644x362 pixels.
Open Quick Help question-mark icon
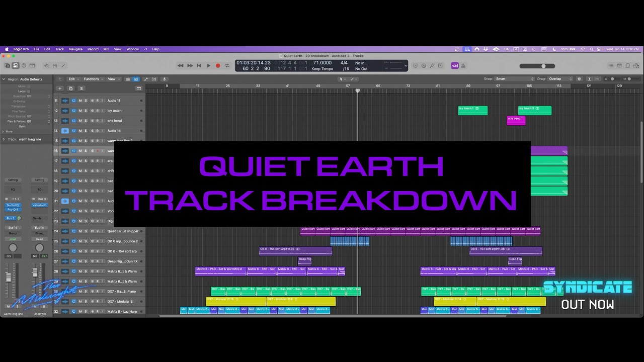(x=24, y=65)
